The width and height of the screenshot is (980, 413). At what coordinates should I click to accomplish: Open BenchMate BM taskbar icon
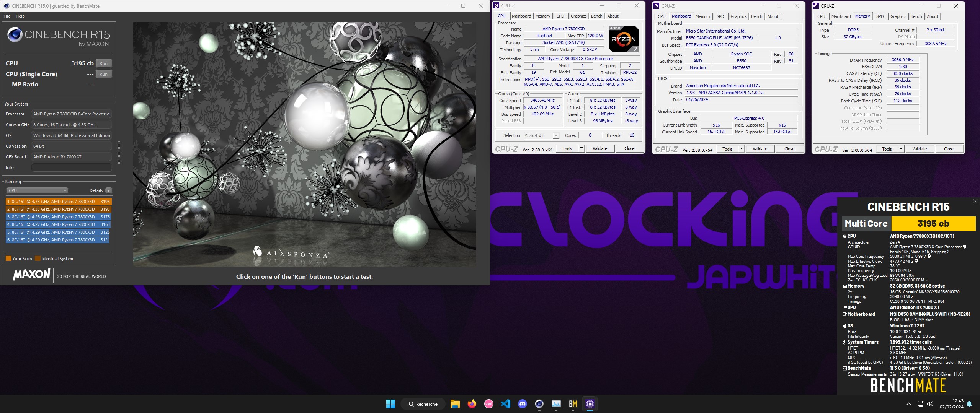click(x=573, y=404)
